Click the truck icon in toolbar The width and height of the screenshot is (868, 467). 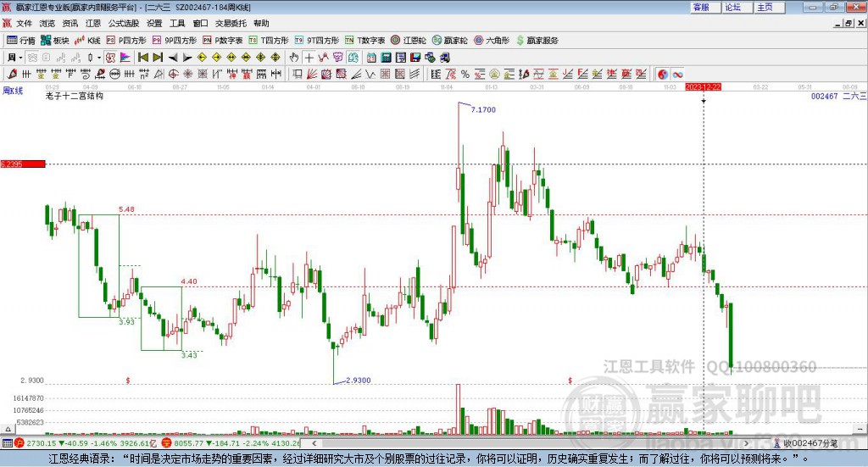(444, 58)
